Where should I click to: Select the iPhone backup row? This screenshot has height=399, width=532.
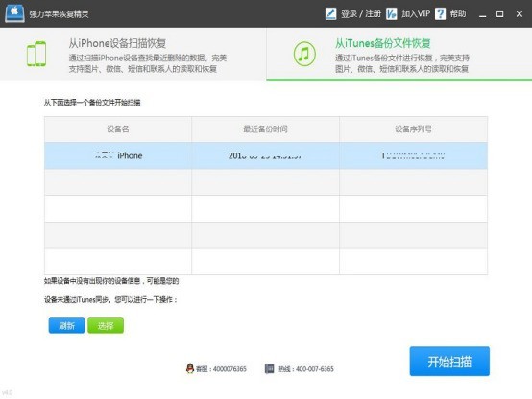tap(266, 155)
